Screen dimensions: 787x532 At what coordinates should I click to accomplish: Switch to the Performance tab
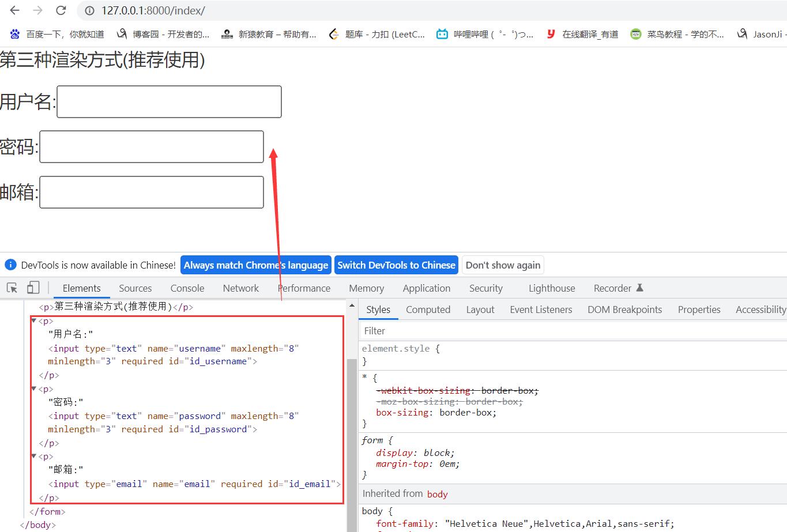[x=304, y=288]
